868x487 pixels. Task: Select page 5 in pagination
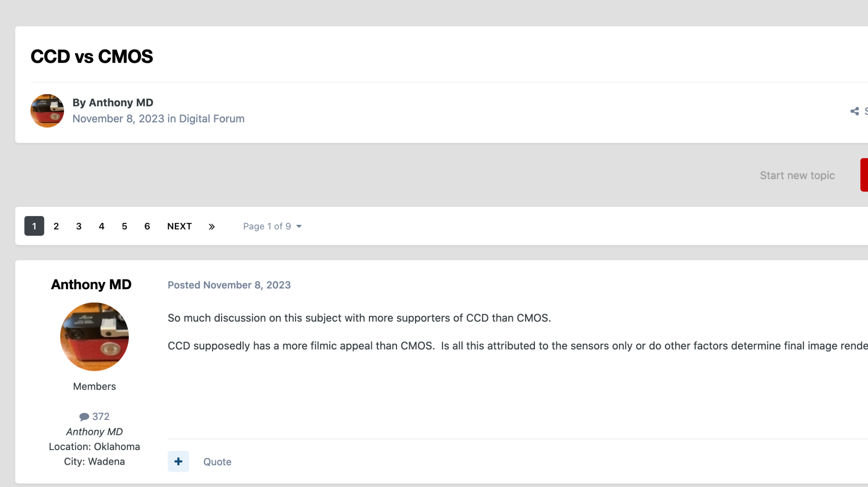coord(124,226)
